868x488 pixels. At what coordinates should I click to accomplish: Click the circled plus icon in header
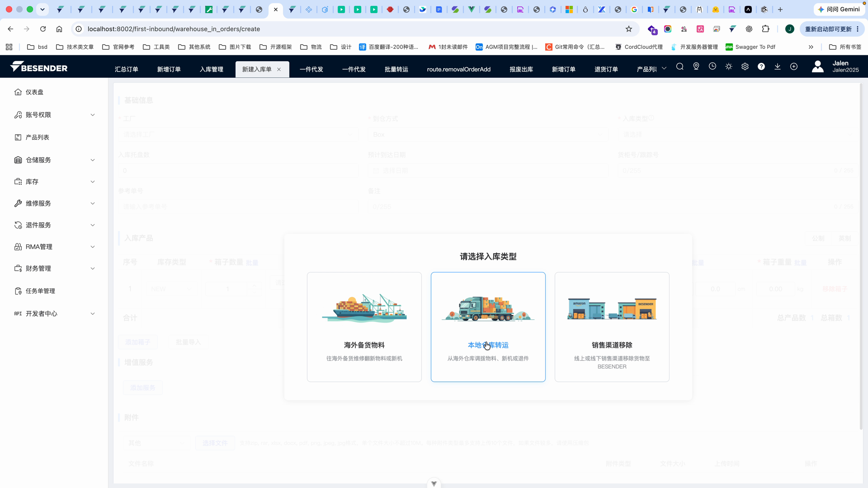tap(794, 67)
